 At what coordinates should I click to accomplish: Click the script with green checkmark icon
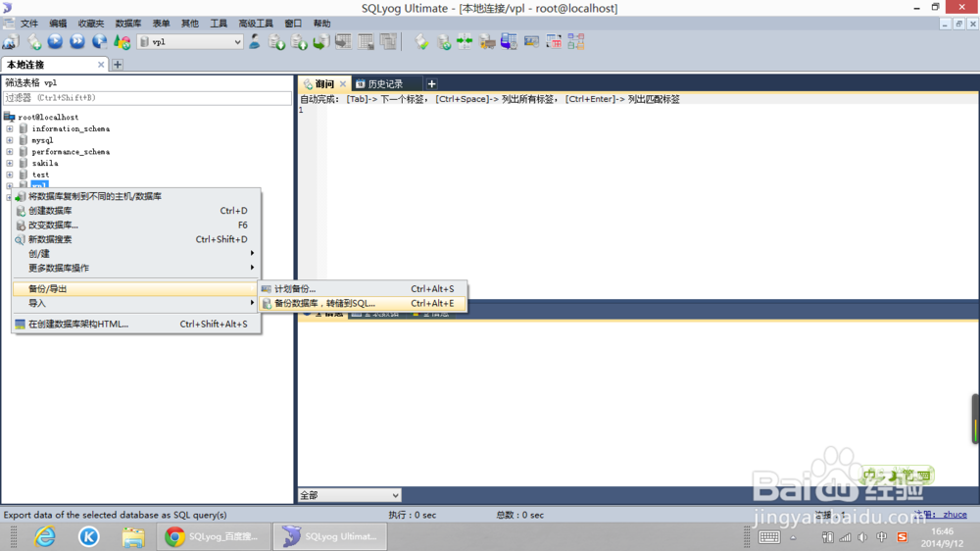click(x=421, y=42)
